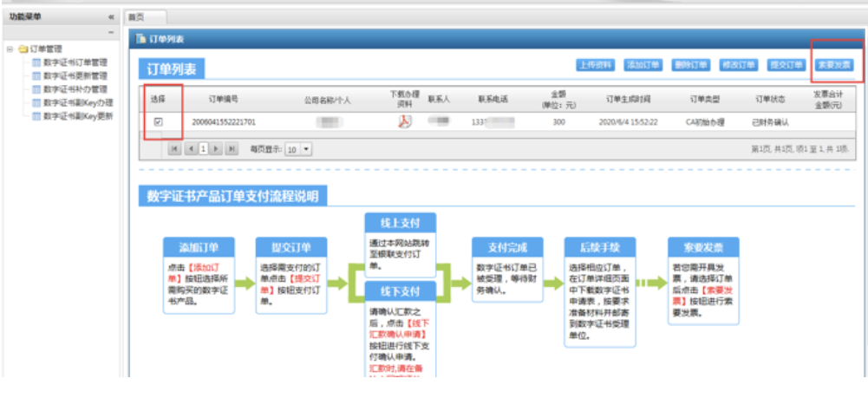Click the 订单管理 folder icon
This screenshot has width=868, height=411.
pyautogui.click(x=23, y=49)
